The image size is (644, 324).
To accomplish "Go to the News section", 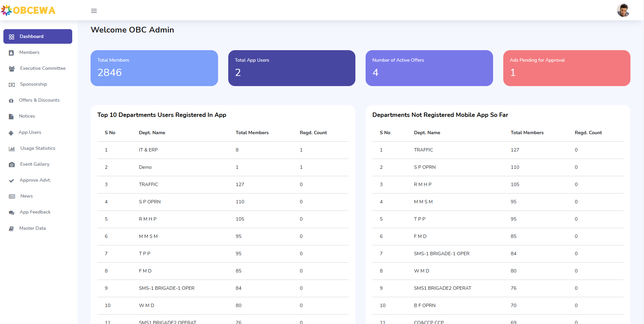I will 26,196.
